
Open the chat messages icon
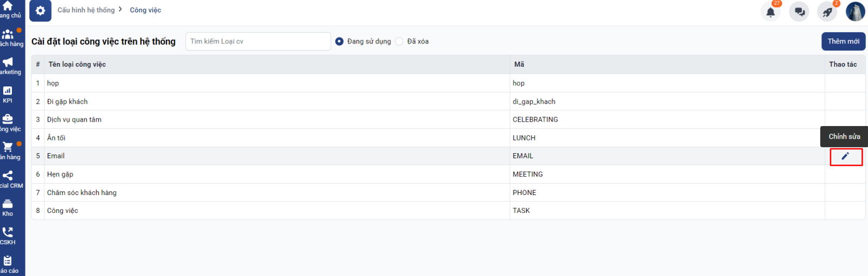pos(799,12)
